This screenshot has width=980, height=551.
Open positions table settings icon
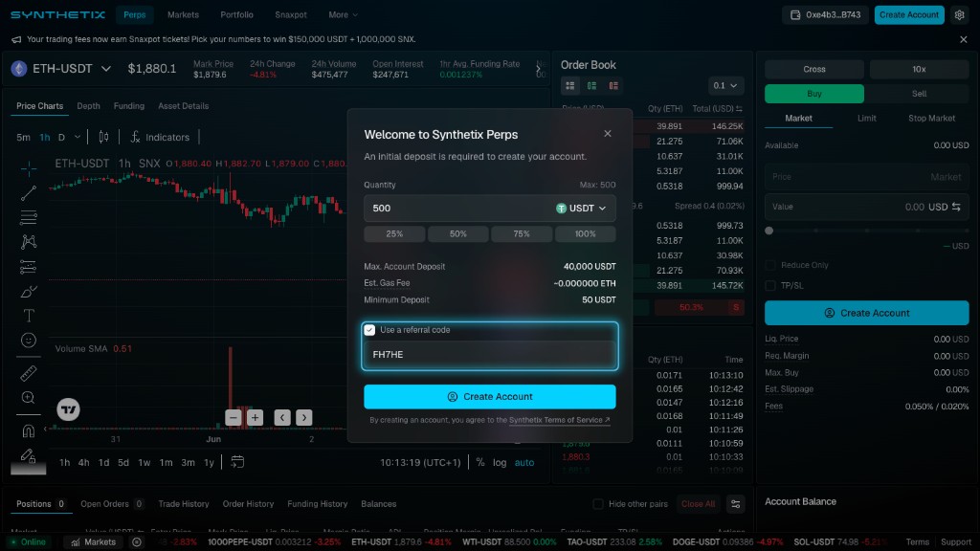tap(736, 504)
